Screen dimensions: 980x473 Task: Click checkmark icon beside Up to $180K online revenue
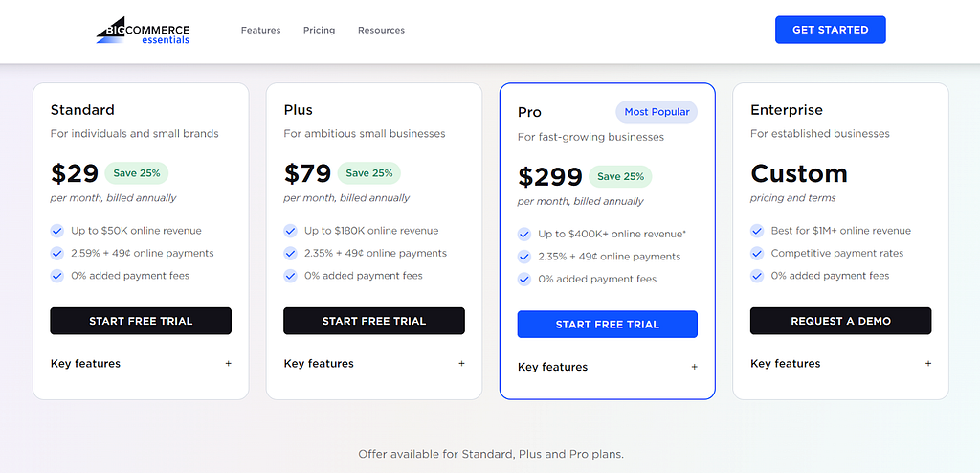point(290,231)
